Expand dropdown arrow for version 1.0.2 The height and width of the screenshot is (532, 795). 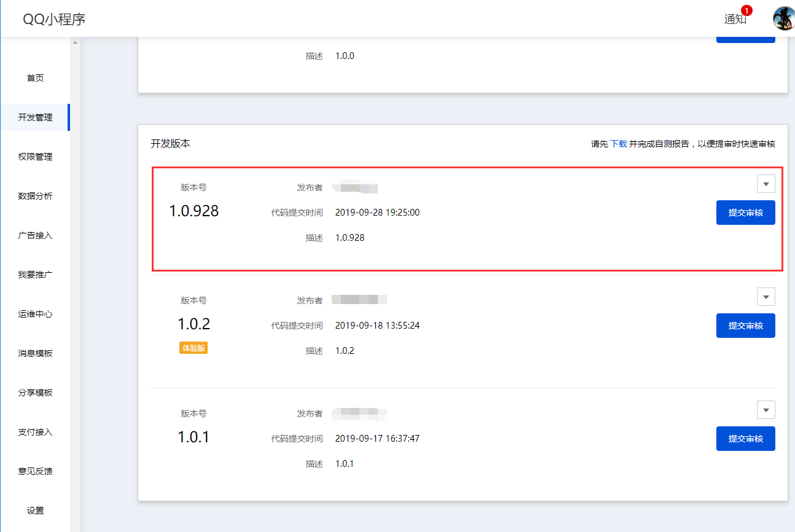[x=766, y=297]
